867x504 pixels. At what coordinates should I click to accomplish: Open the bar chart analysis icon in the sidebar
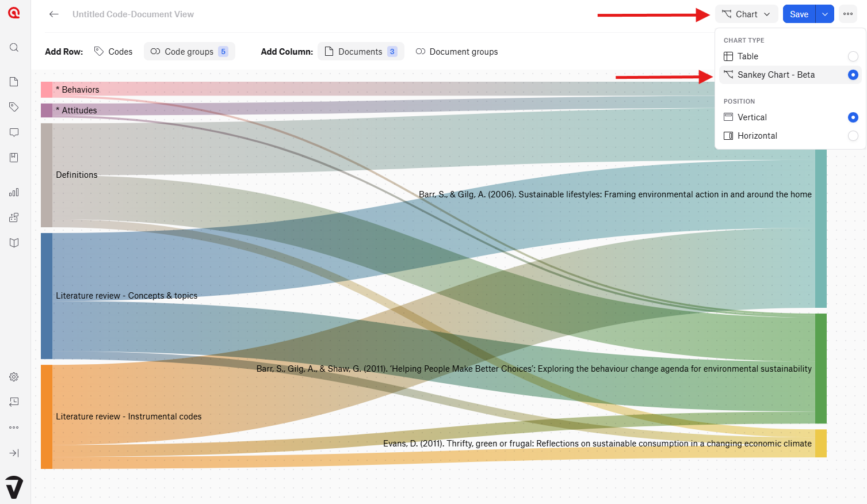coord(14,192)
